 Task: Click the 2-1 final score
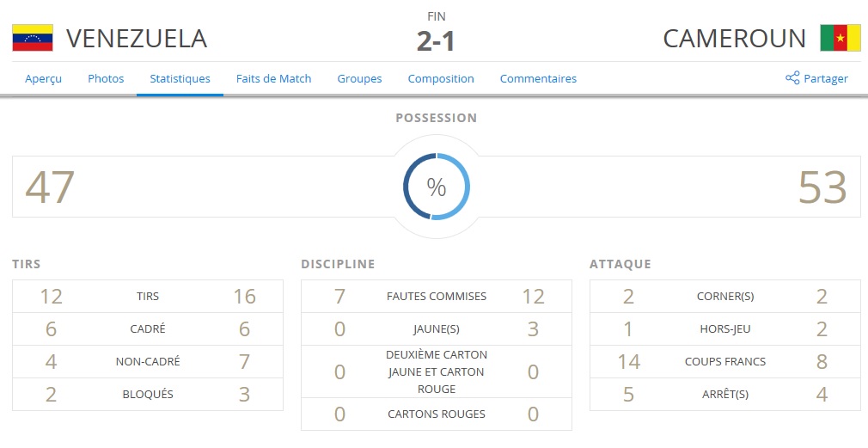437,41
